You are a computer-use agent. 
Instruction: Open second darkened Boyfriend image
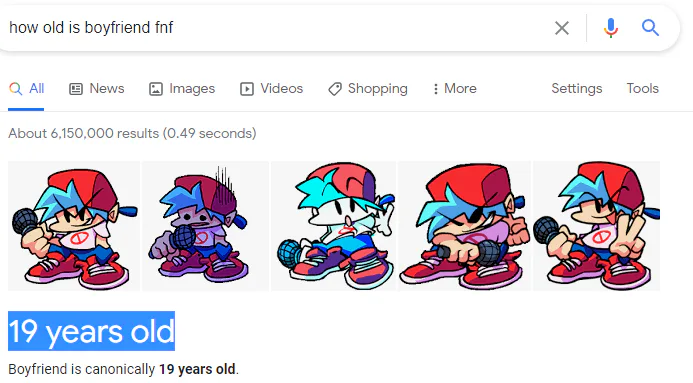tap(205, 226)
